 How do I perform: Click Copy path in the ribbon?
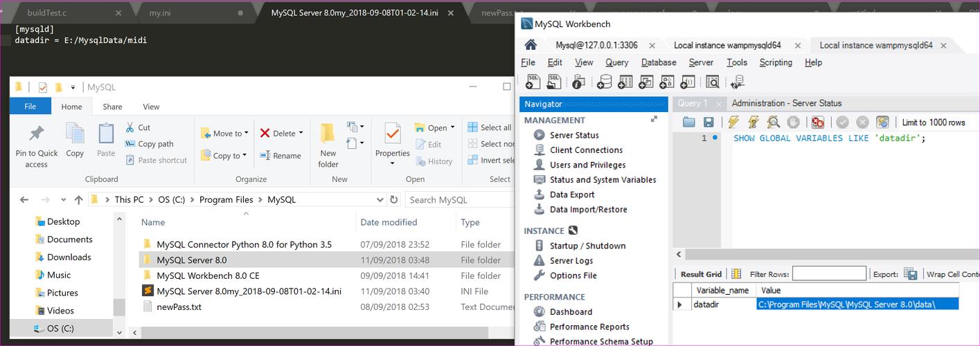point(155,144)
